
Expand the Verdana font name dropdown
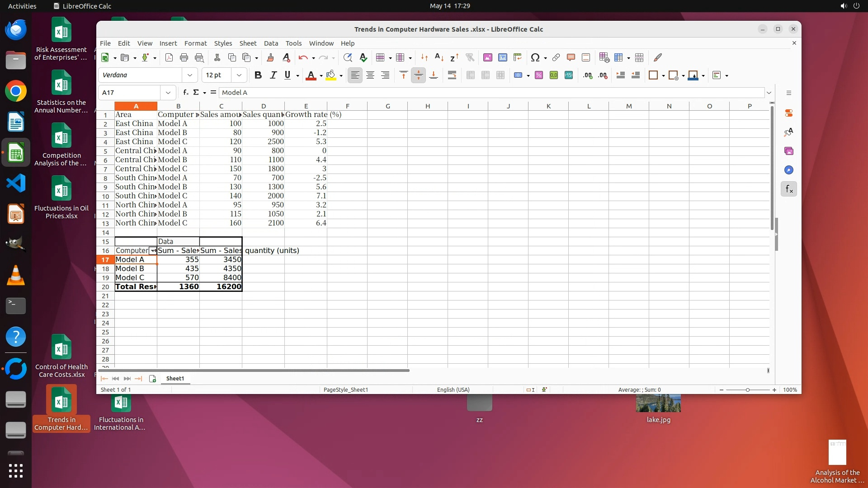pyautogui.click(x=190, y=75)
